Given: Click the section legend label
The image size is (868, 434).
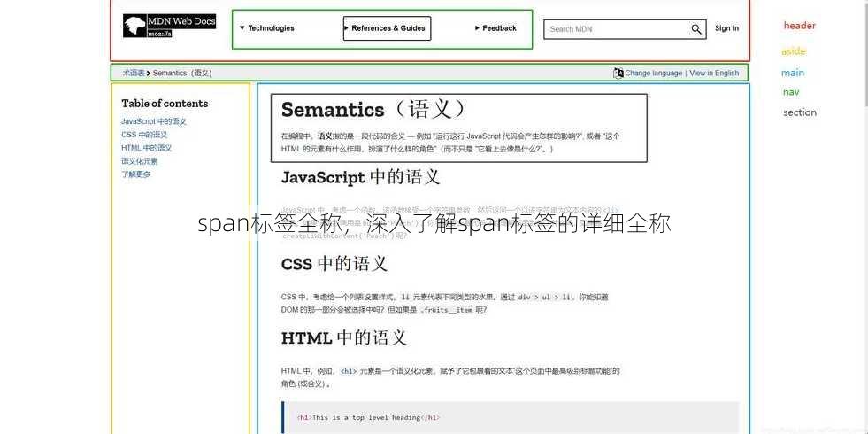Looking at the screenshot, I should point(800,112).
